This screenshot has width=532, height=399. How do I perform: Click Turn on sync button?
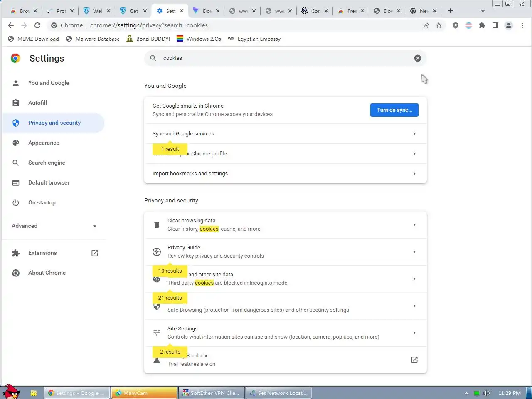(394, 110)
